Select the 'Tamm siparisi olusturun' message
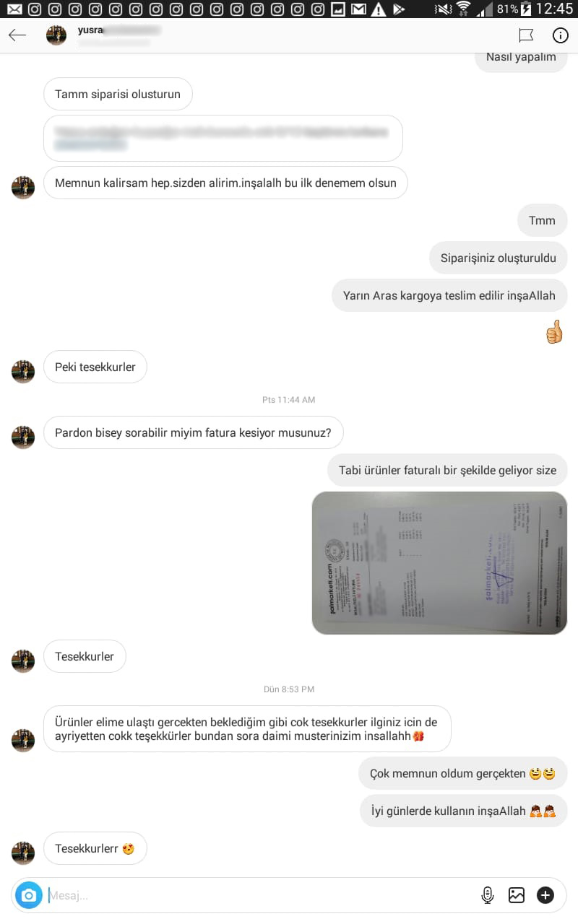 pos(118,94)
